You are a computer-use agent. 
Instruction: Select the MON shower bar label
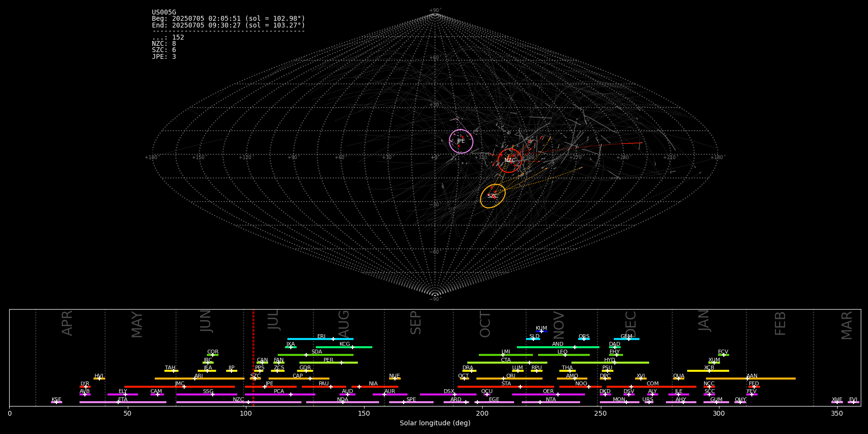(619, 400)
